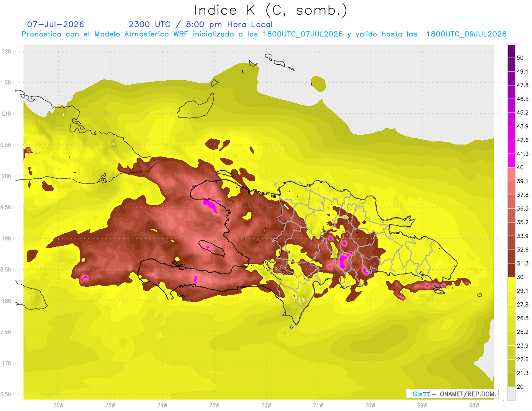Click the 20N latitude label
The height and width of the screenshot is (411, 532).
click(x=7, y=176)
